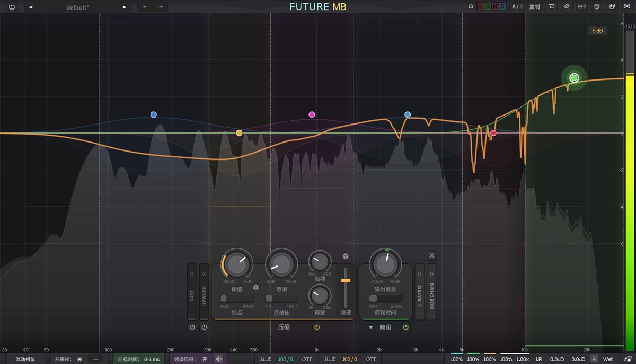Click the 范围 range knob
The height and width of the screenshot is (364, 636).
281,263
